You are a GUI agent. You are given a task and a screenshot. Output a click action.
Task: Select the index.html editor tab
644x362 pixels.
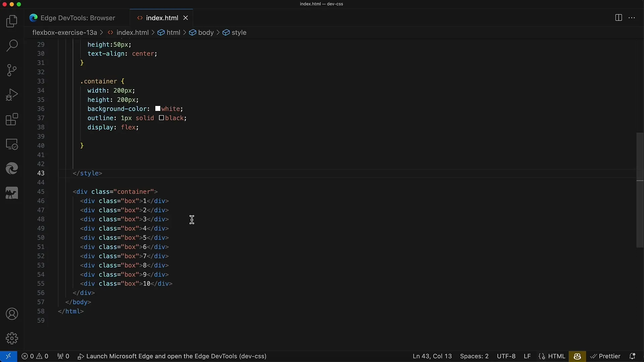(161, 18)
